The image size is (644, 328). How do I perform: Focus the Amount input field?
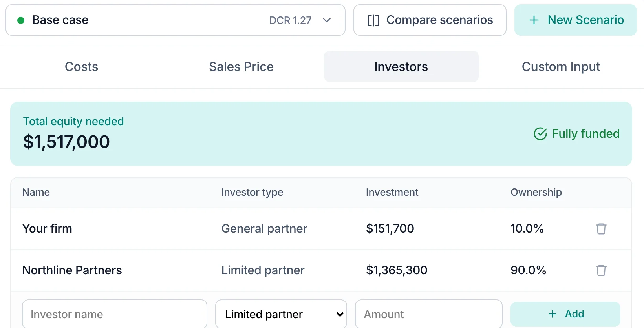coord(429,314)
